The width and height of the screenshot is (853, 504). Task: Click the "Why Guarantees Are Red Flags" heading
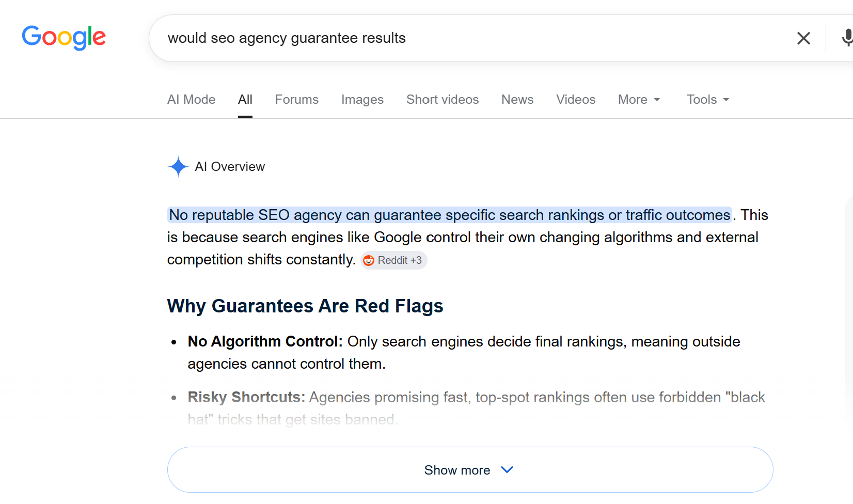coord(305,306)
